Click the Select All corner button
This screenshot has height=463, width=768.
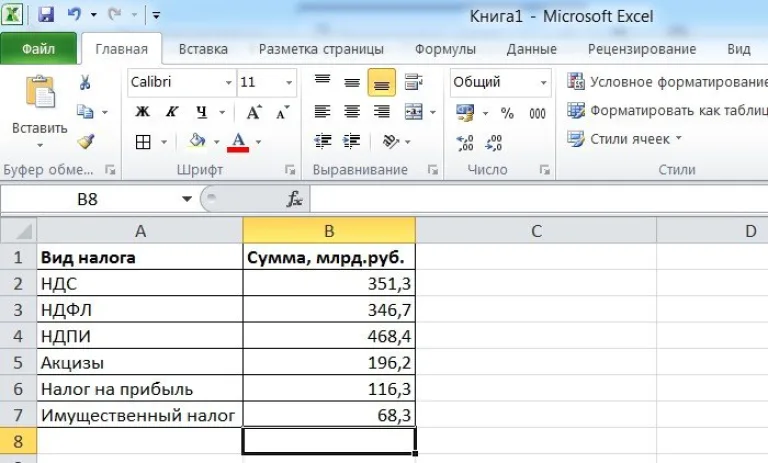tap(19, 230)
